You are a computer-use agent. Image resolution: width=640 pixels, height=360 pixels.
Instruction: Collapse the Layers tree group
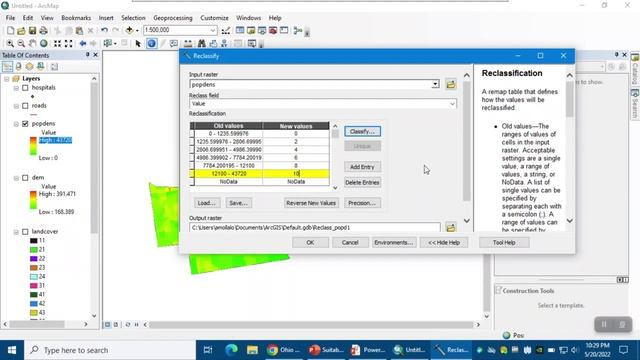[x=7, y=78]
